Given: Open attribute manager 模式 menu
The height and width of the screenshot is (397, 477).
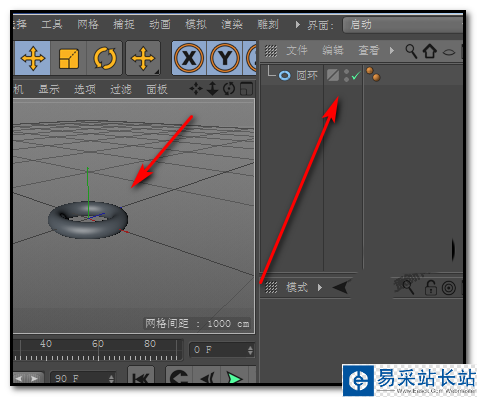Looking at the screenshot, I should click(x=297, y=287).
